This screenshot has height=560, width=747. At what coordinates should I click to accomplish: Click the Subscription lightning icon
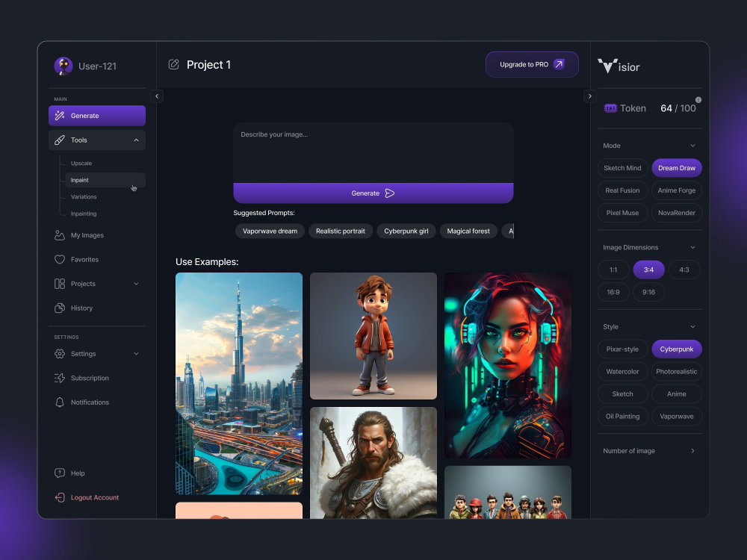60,378
